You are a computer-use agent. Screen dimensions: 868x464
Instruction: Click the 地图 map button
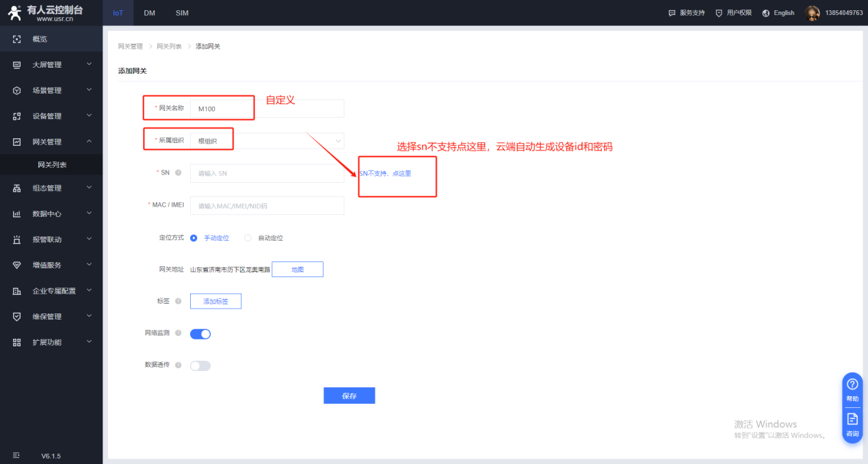pyautogui.click(x=298, y=270)
